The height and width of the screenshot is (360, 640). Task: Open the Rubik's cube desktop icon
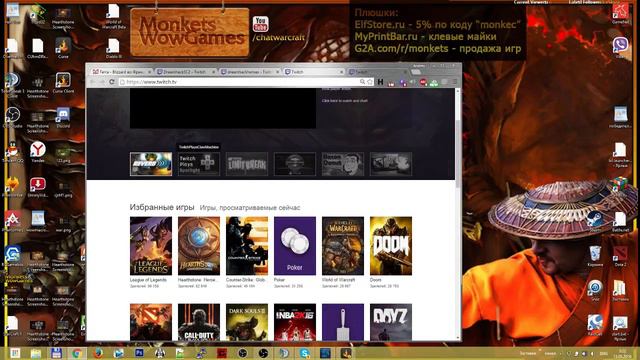point(619,183)
